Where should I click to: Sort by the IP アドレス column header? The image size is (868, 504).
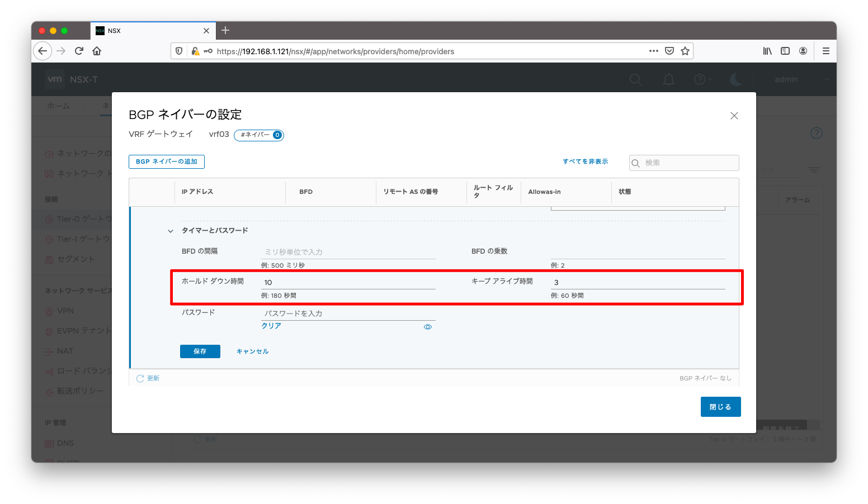click(x=197, y=192)
